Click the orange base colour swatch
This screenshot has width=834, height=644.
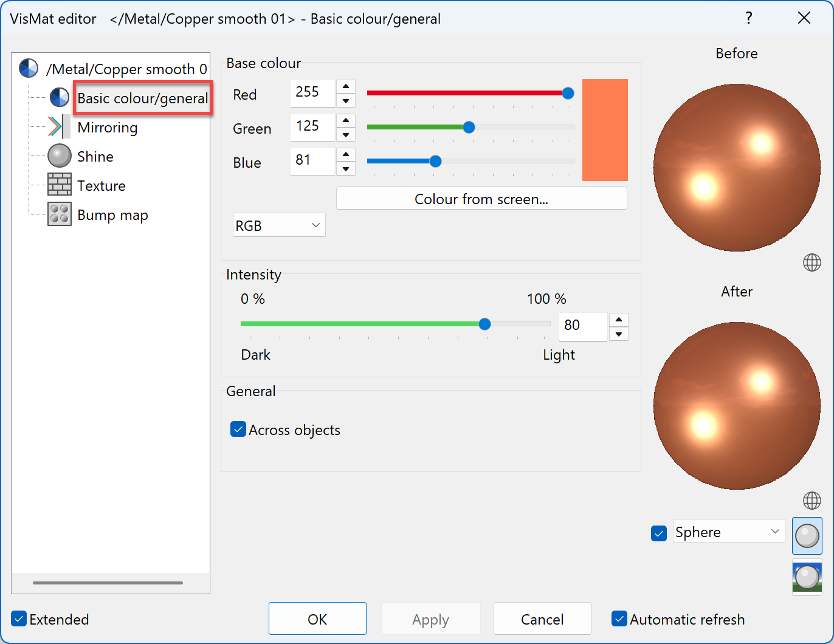tap(605, 129)
